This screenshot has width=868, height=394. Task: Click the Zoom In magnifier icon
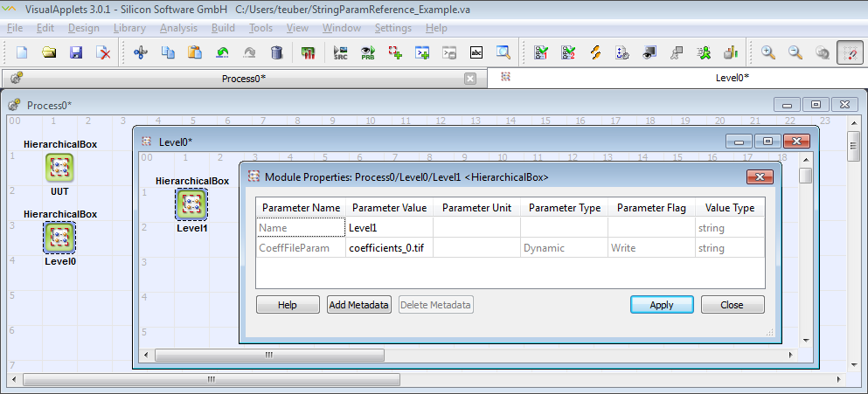point(768,53)
